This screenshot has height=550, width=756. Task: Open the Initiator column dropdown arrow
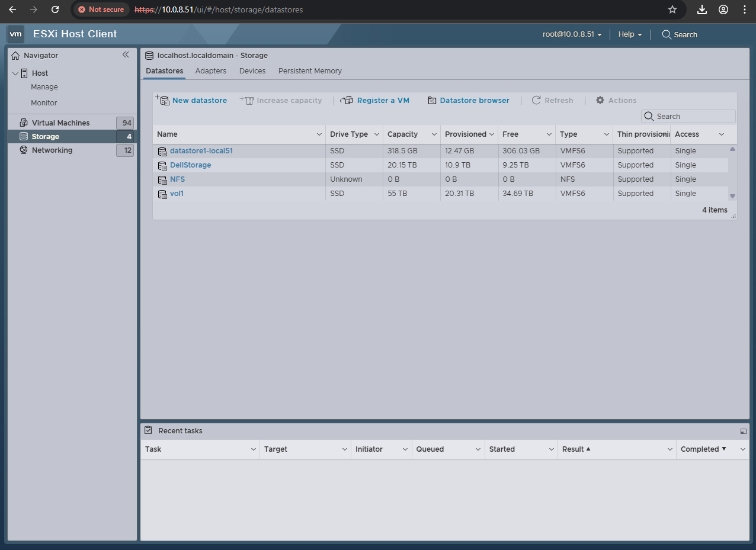pos(405,449)
